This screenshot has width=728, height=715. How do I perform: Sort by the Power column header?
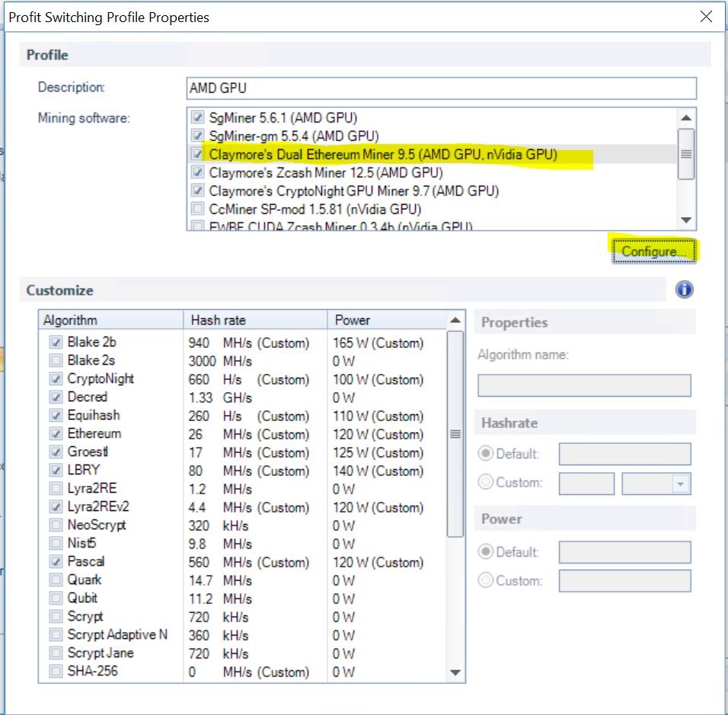(387, 320)
